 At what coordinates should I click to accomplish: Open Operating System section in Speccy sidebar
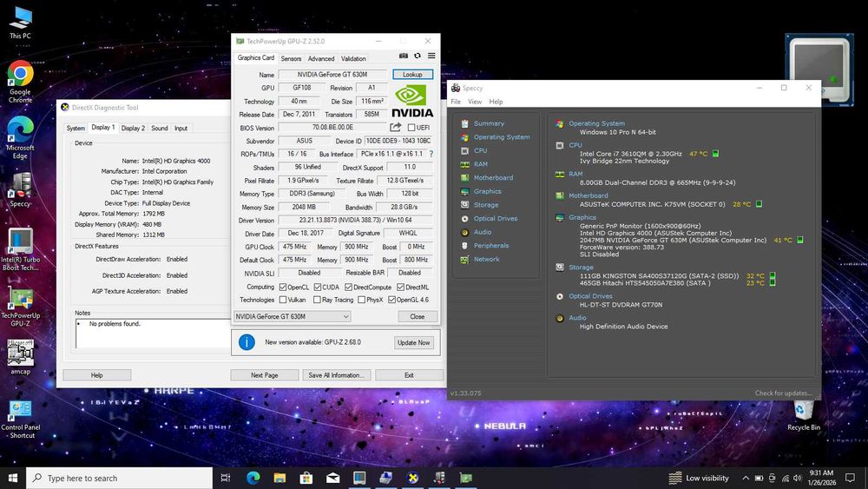pos(502,136)
